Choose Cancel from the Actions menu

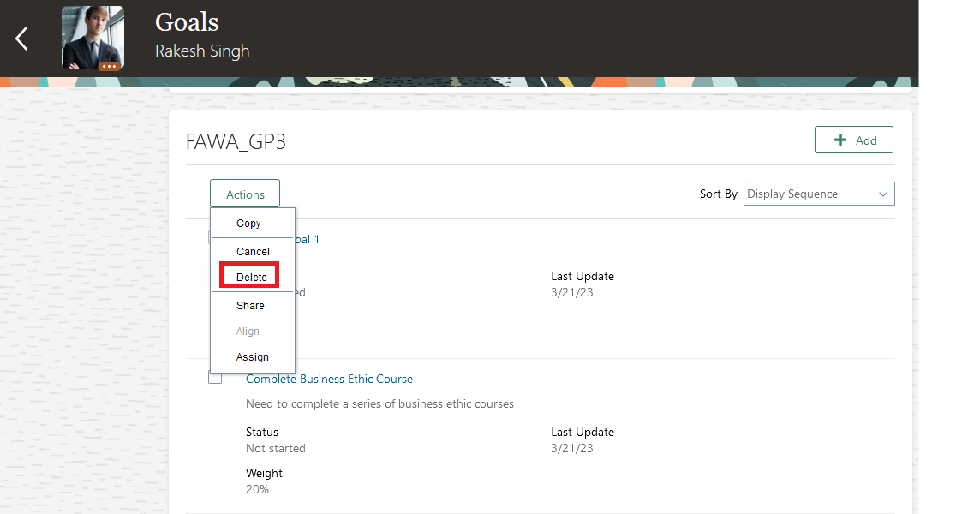pyautogui.click(x=253, y=251)
